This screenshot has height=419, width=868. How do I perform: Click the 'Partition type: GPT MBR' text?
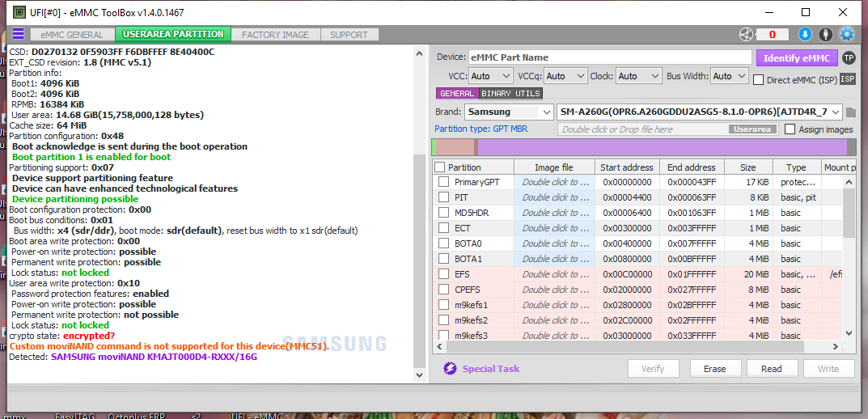(481, 129)
